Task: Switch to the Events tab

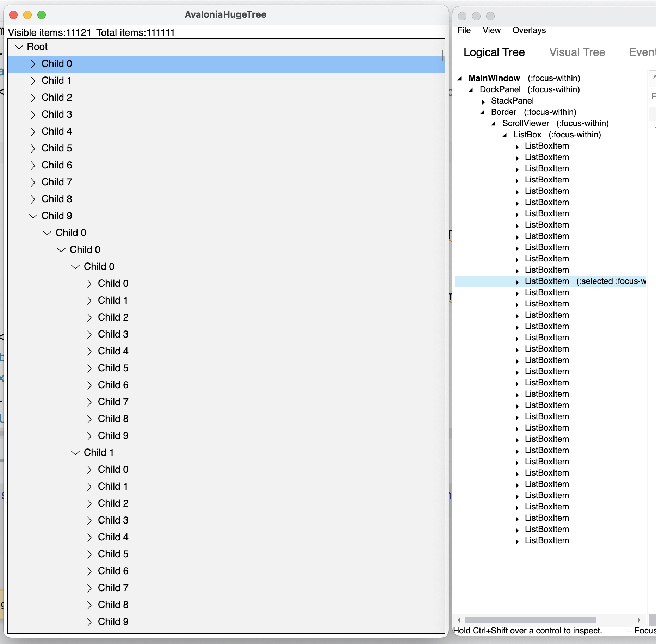Action: 643,52
